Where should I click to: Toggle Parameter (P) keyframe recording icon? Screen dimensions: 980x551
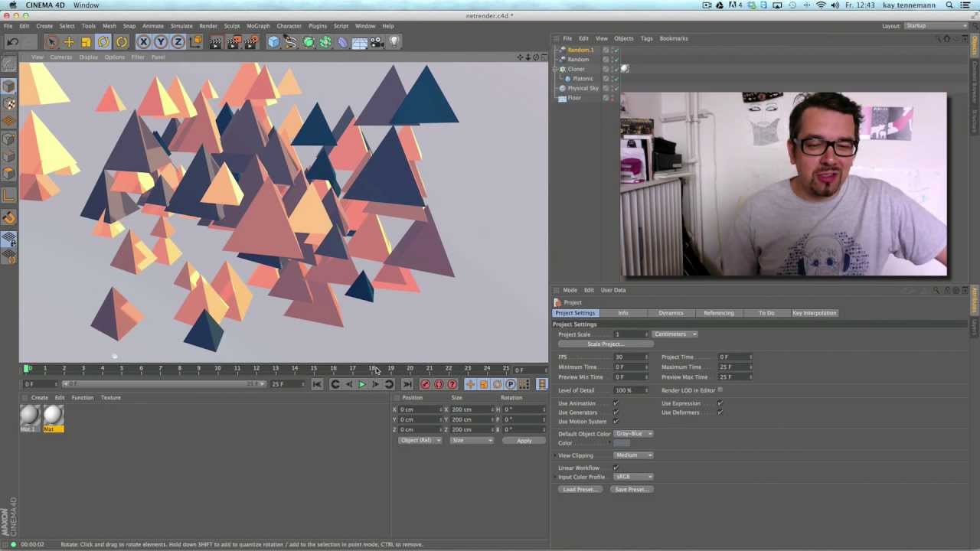coord(511,384)
